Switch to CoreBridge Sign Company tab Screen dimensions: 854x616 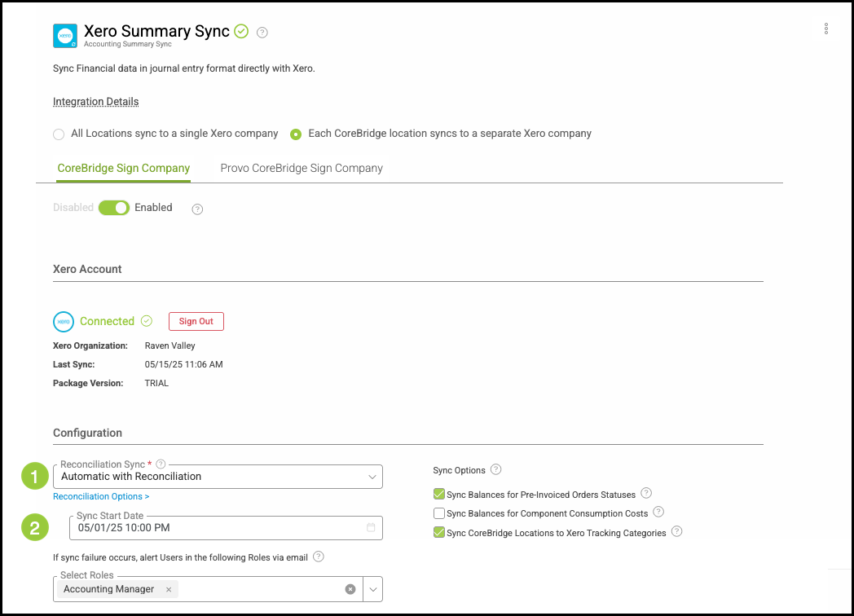pyautogui.click(x=124, y=169)
